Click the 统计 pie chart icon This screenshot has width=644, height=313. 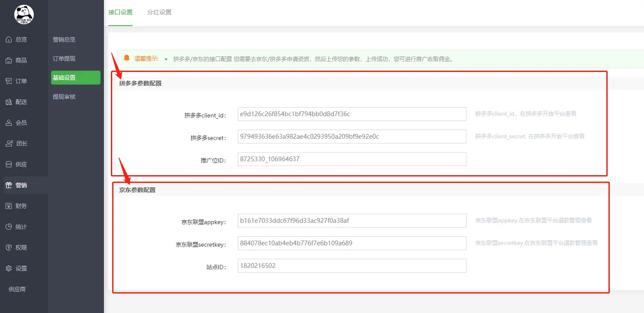tap(9, 227)
